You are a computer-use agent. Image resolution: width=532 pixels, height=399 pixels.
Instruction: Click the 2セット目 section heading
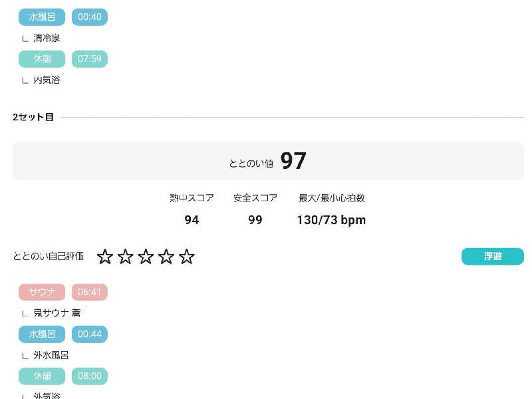click(33, 117)
